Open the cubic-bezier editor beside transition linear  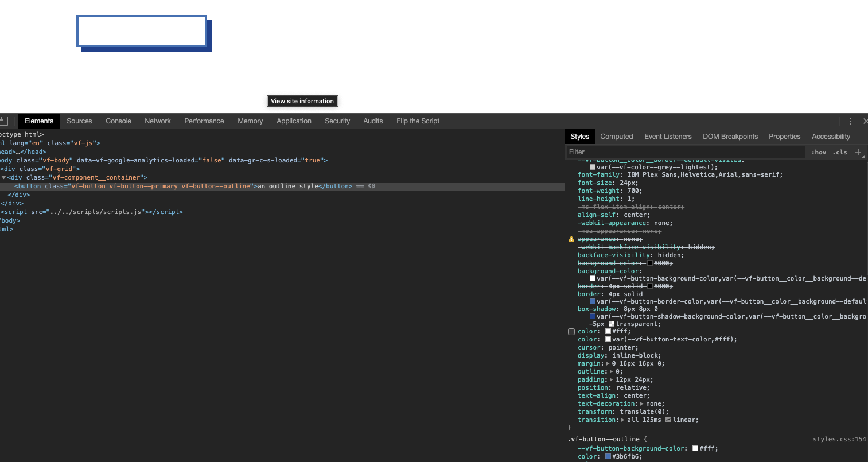(668, 420)
